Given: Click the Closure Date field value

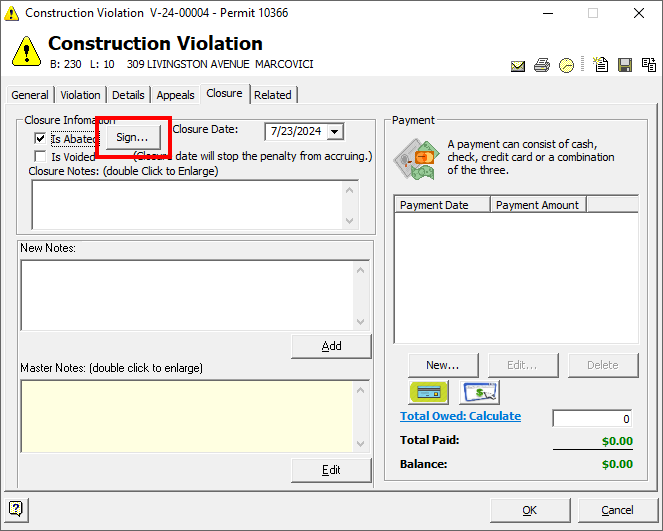Looking at the screenshot, I should [296, 131].
